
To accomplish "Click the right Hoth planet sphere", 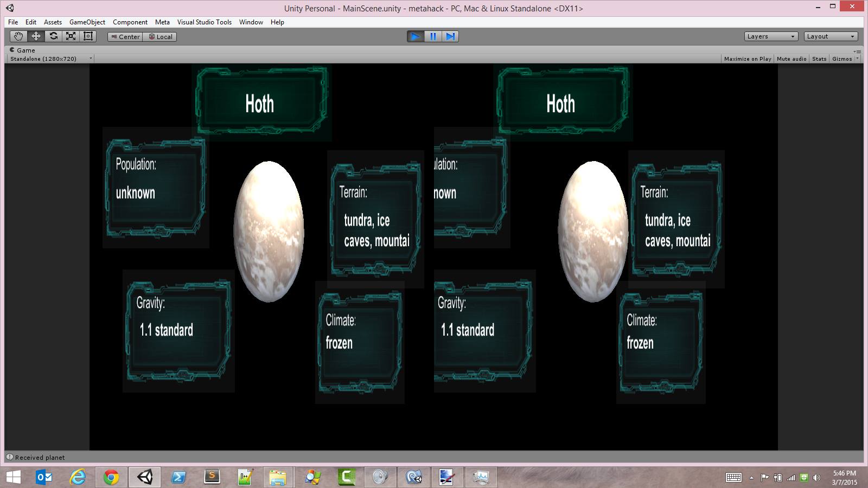I will click(593, 232).
